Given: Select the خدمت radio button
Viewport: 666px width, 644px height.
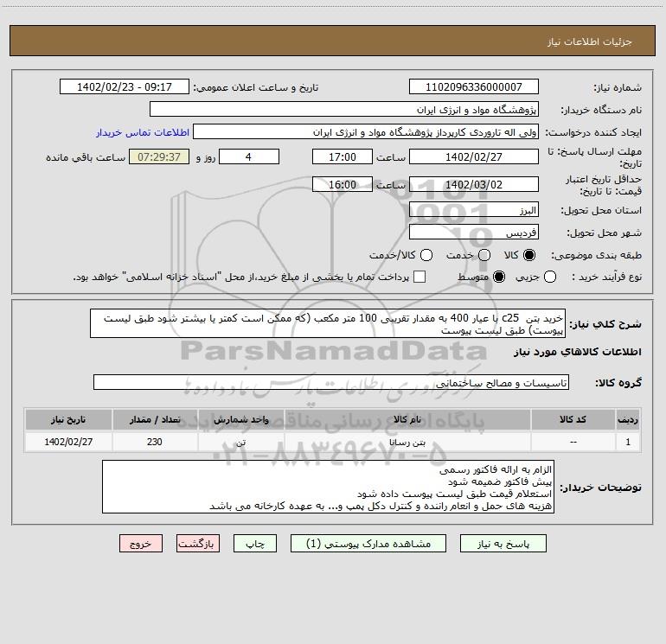Looking at the screenshot, I should click(x=484, y=255).
